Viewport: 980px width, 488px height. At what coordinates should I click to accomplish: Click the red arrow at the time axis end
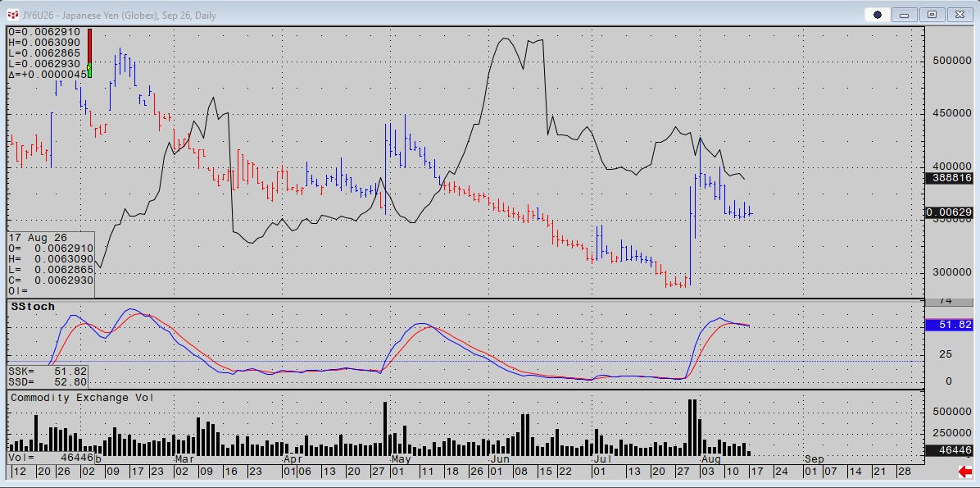pos(965,471)
